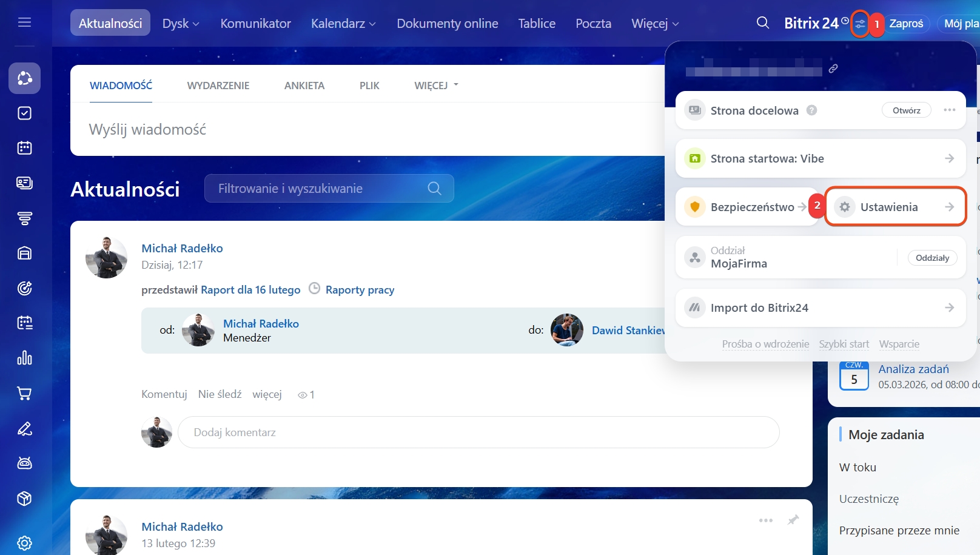The width and height of the screenshot is (980, 555).
Task: Click the Nie śledź link under the post
Action: pyautogui.click(x=220, y=394)
